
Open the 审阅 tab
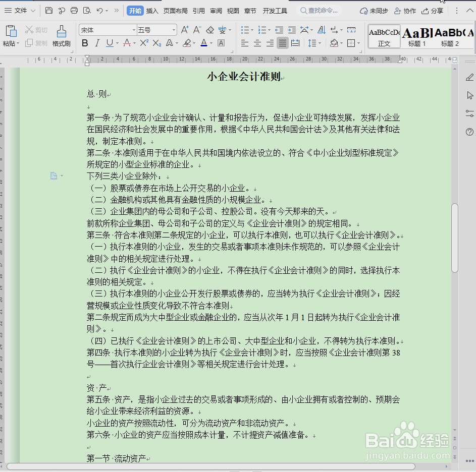(x=216, y=11)
